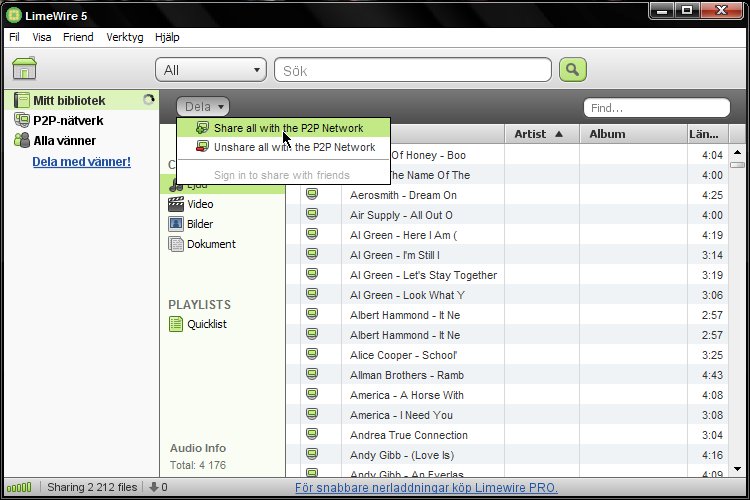Viewport: 750px width, 500px height.
Task: Click the P2P-nätverk sidebar icon
Action: [x=22, y=120]
